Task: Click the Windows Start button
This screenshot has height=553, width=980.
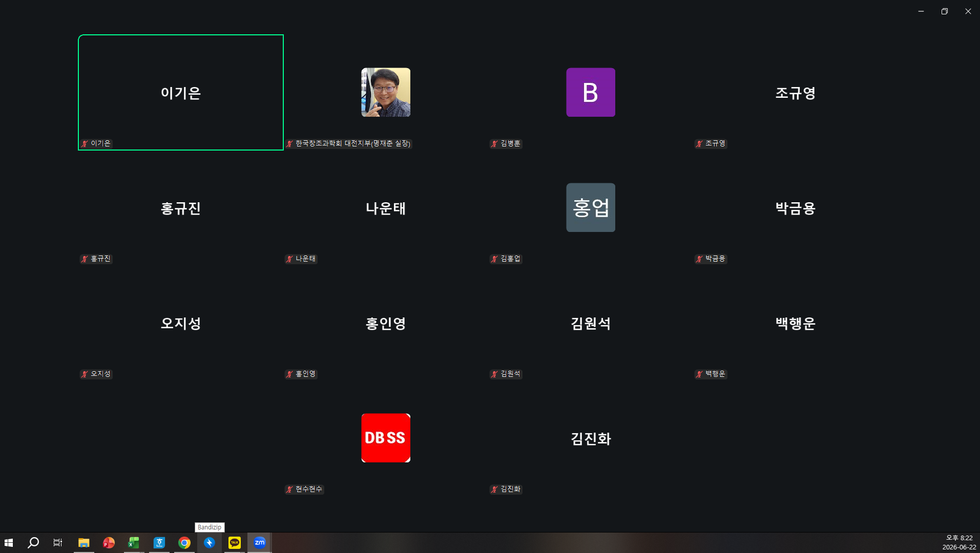Action: tap(9, 543)
